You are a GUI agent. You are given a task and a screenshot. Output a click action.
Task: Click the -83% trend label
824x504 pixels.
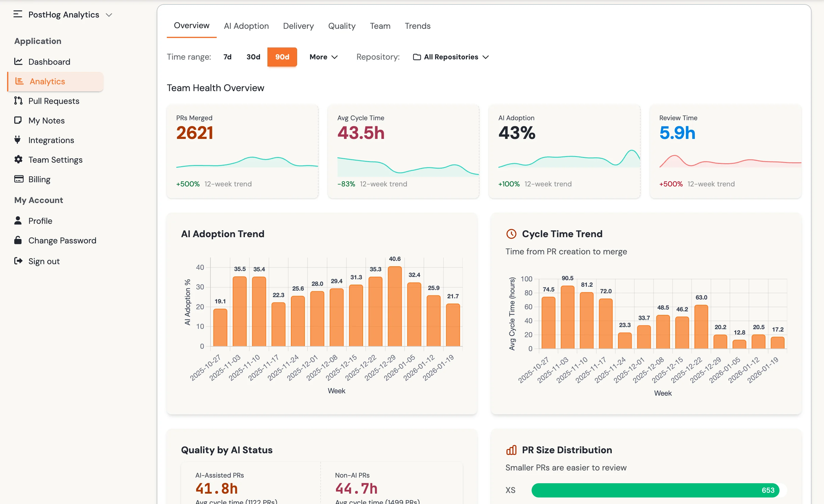(x=346, y=184)
